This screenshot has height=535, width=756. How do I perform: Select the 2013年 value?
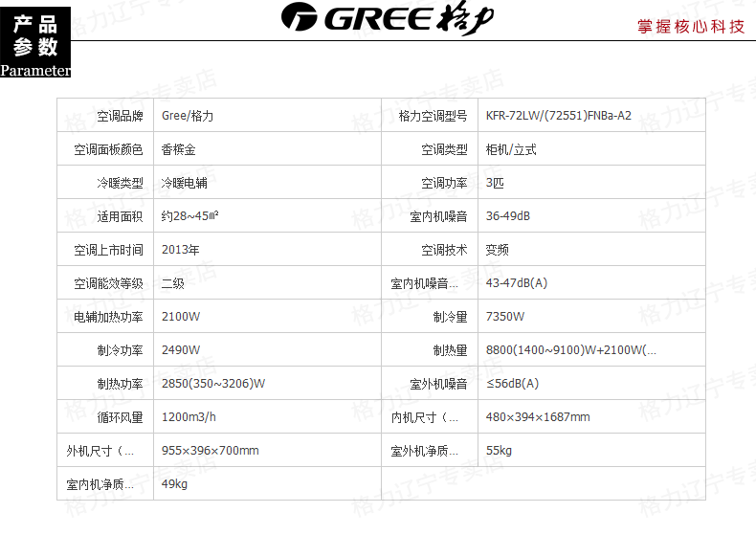pyautogui.click(x=180, y=250)
